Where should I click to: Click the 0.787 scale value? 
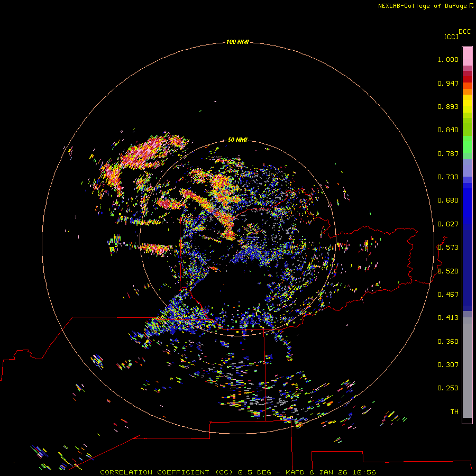(448, 153)
